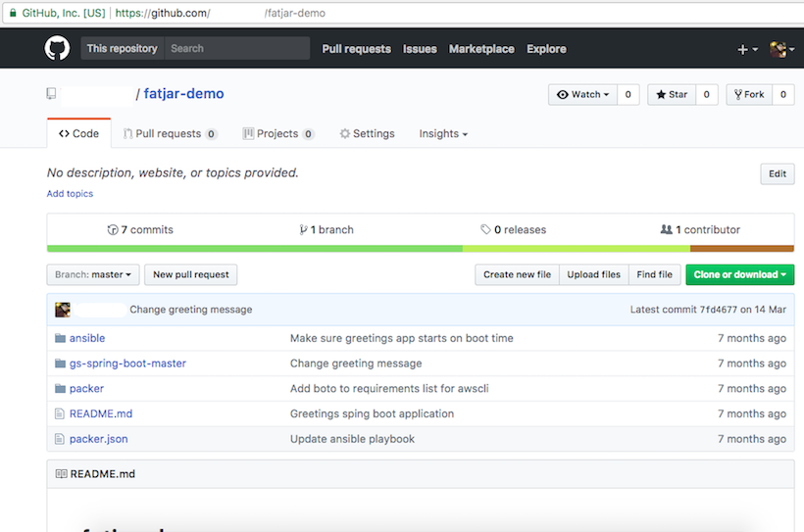
Task: Open commit 'Greetings sping boot application'
Action: 372,413
